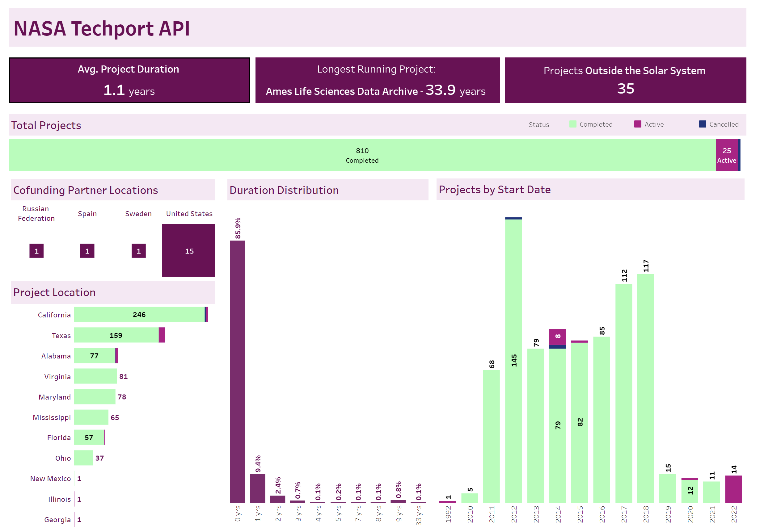Select the 0 yrs duration bar
This screenshot has width=760, height=532.
(x=238, y=371)
